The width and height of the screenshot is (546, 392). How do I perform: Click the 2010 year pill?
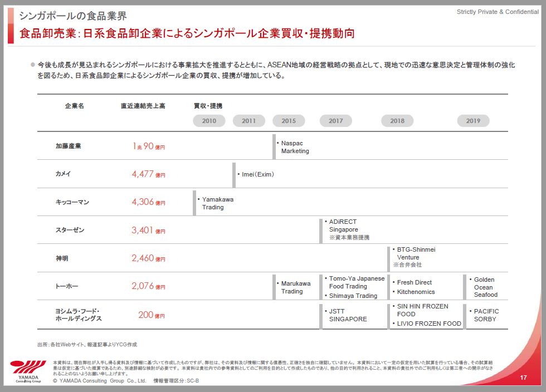[x=209, y=121]
